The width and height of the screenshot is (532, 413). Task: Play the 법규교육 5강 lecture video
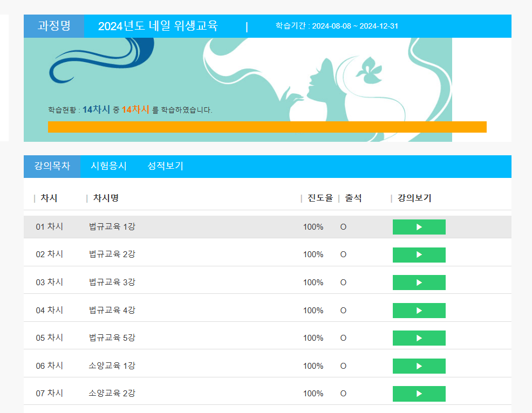pos(419,338)
